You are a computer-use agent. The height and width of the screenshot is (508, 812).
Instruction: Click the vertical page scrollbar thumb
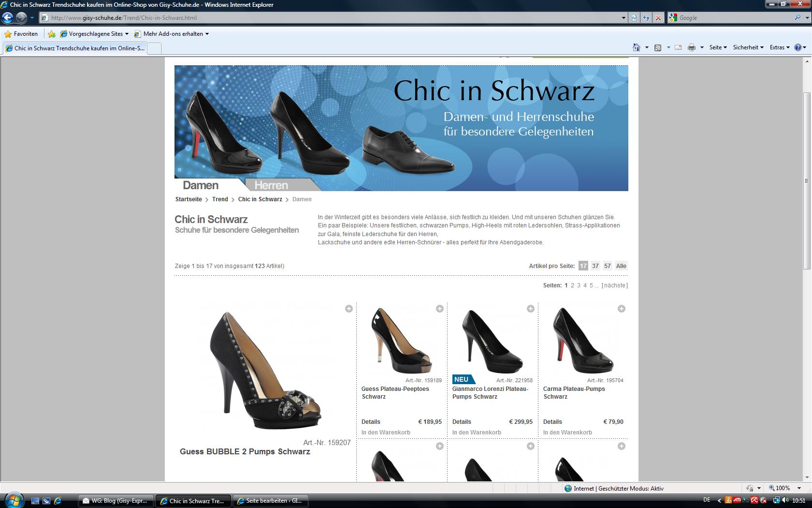pos(807,181)
